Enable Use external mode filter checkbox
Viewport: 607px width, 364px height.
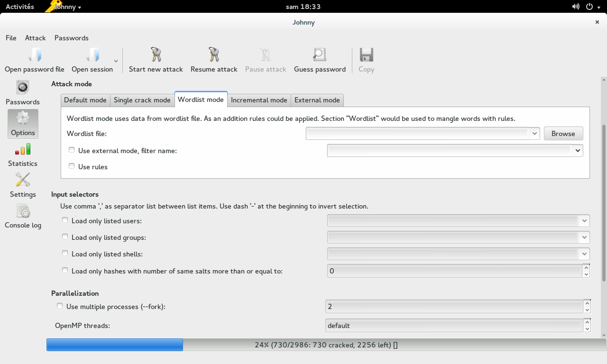coord(72,150)
